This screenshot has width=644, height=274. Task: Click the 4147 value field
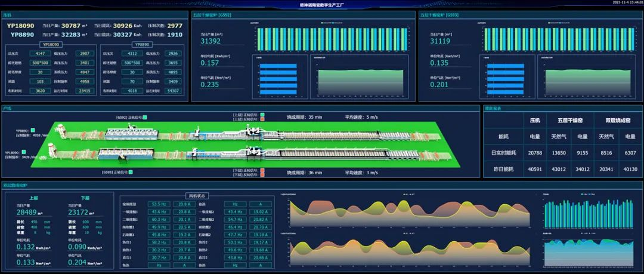[x=41, y=54]
